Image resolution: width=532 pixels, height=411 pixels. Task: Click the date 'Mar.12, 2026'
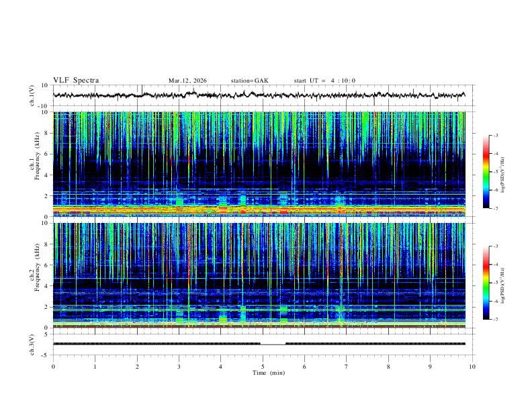[x=187, y=81]
